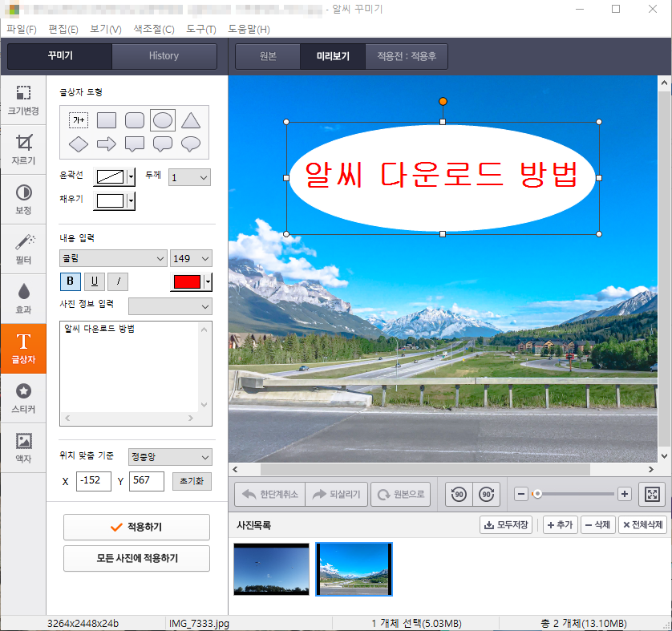The width and height of the screenshot is (672, 631).
Task: Open the 스티커 sticker tool
Action: 23,398
